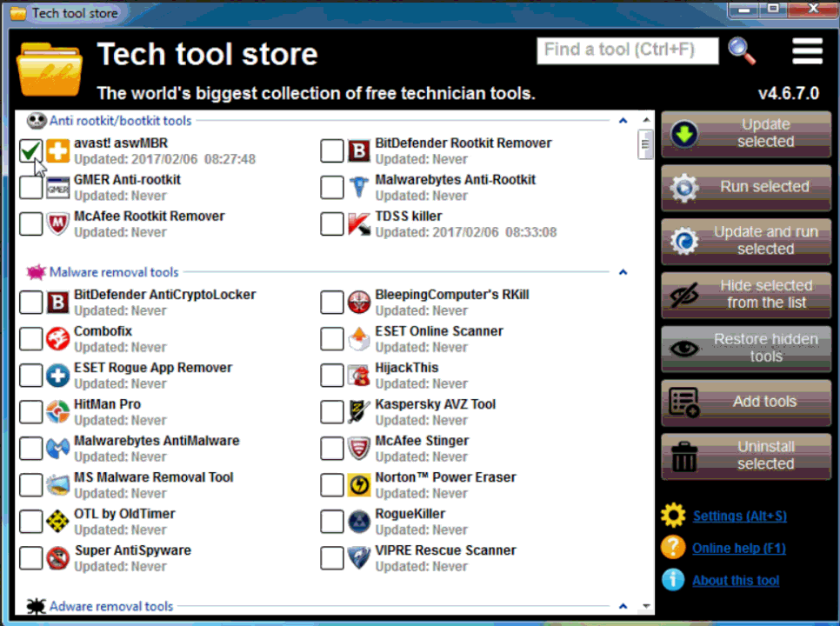This screenshot has width=840, height=626.
Task: Click the Norton Power Eraser icon
Action: 359,484
